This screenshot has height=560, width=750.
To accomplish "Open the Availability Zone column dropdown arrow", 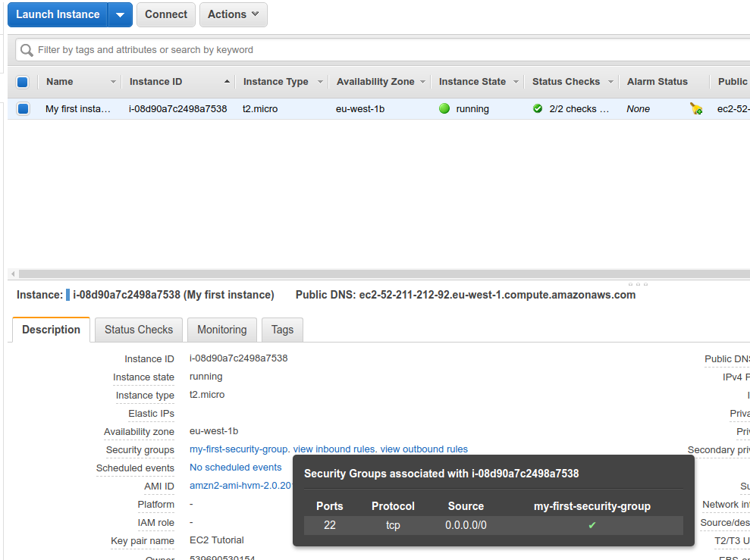I will pyautogui.click(x=423, y=82).
